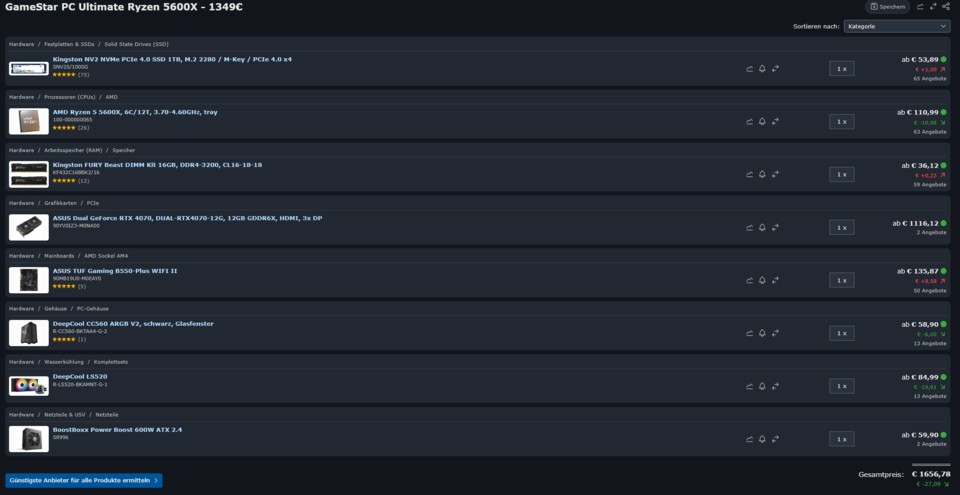Open price history chart for Kingston NV2 SSD

click(x=749, y=68)
